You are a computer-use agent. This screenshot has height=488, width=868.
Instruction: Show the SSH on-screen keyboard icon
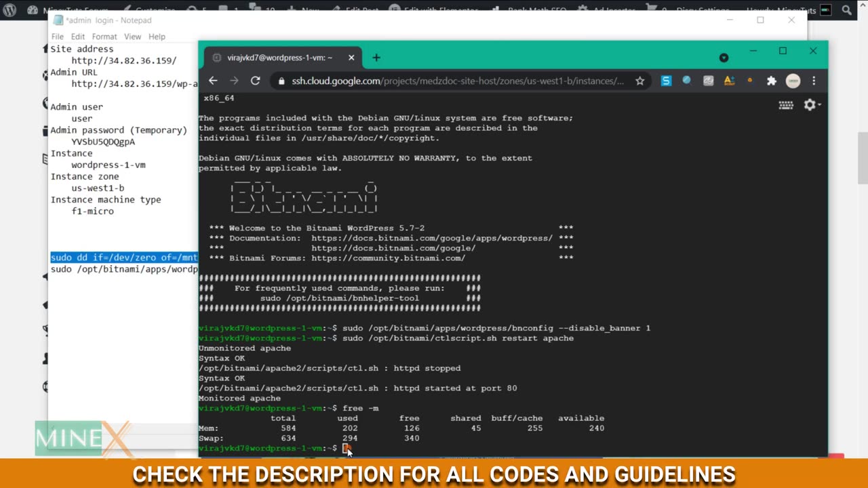[x=786, y=105]
